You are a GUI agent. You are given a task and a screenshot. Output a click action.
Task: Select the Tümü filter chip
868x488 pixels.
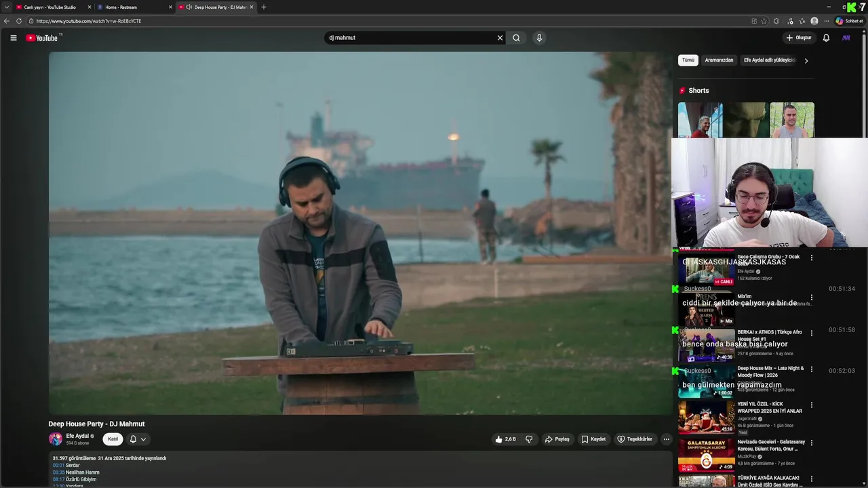click(x=688, y=60)
